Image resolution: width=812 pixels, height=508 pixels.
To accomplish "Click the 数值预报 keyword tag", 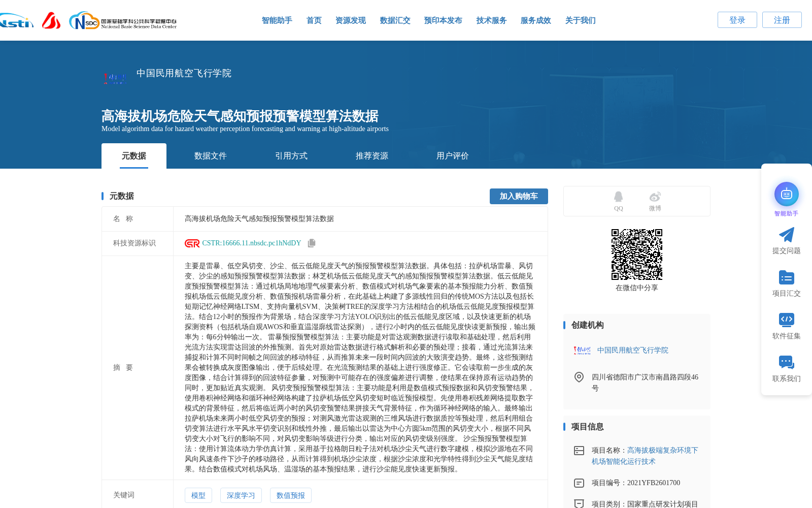I will click(x=291, y=495).
